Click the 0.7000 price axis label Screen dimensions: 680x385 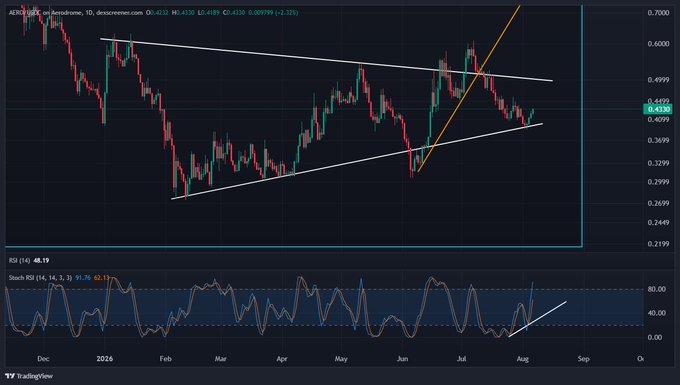[x=658, y=13]
